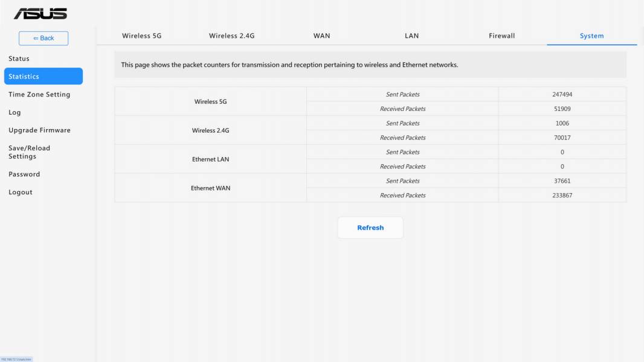Open Time Zone Setting
The width and height of the screenshot is (644, 362).
(39, 94)
